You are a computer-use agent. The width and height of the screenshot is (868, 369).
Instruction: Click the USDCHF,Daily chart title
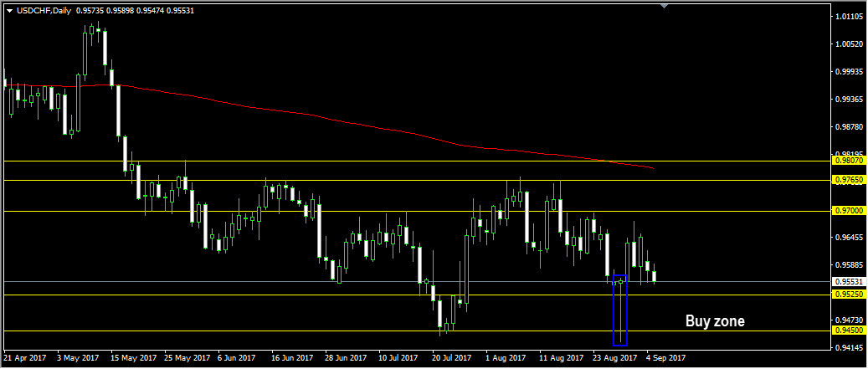click(x=44, y=10)
